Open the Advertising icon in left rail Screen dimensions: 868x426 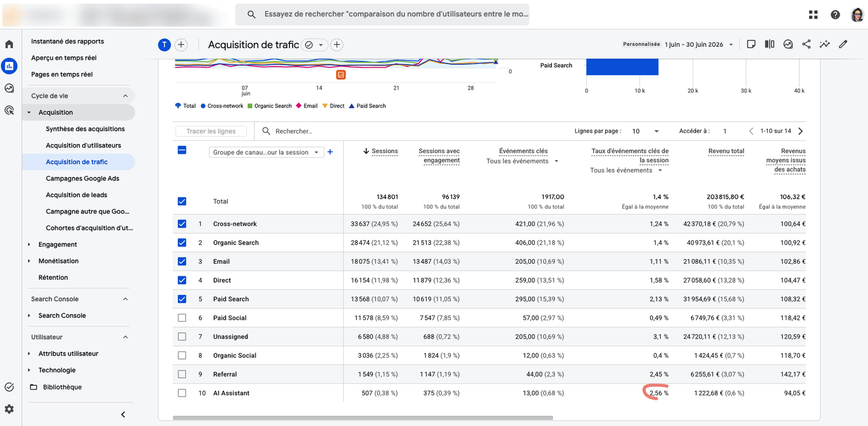pyautogui.click(x=9, y=110)
